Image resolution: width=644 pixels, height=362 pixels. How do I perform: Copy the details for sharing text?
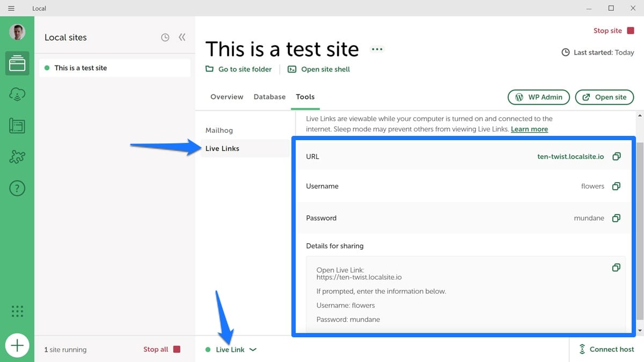[616, 267]
